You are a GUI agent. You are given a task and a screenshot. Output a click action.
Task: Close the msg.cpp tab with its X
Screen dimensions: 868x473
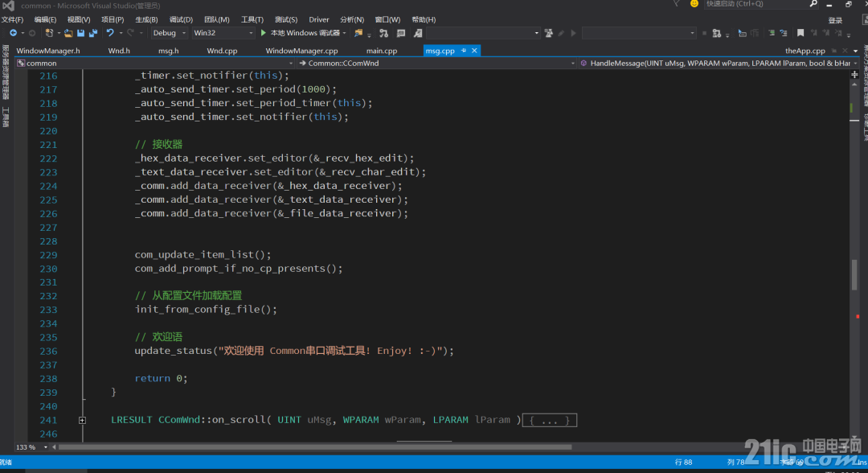474,51
